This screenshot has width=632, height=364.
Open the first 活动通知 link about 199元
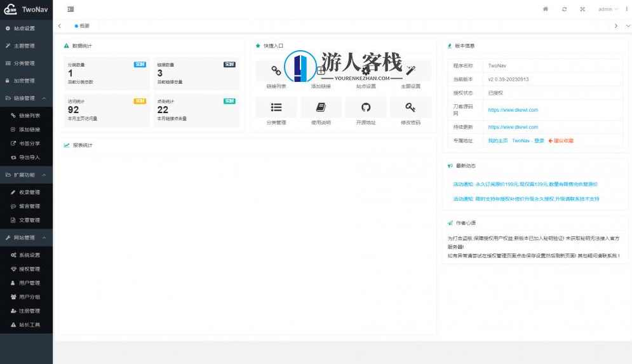pyautogui.click(x=525, y=184)
